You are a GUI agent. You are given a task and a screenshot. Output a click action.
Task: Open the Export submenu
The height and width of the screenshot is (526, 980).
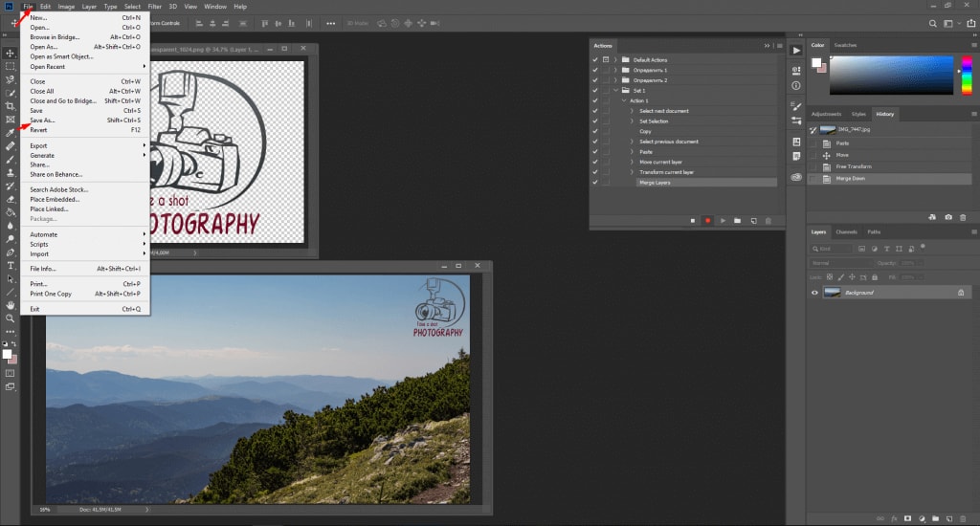86,145
